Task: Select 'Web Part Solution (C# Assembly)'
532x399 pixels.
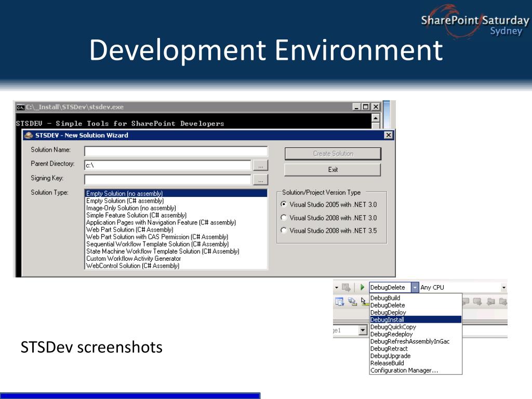Action: [x=176, y=230]
